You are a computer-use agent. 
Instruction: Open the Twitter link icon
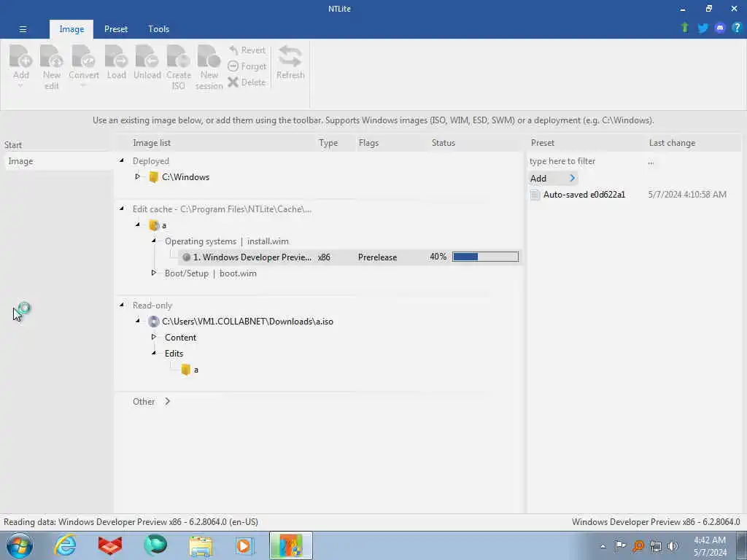click(703, 28)
